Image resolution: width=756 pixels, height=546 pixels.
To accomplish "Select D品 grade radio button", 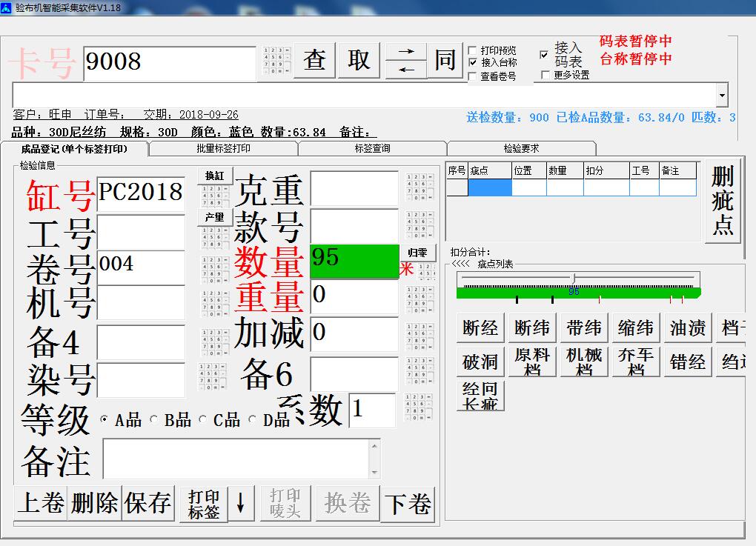I will (x=252, y=419).
